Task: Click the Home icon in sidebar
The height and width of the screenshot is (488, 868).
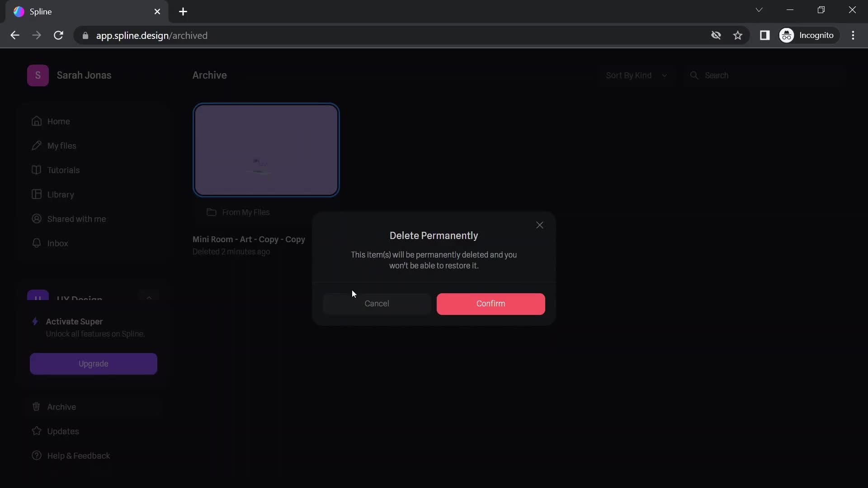Action: coord(38,122)
